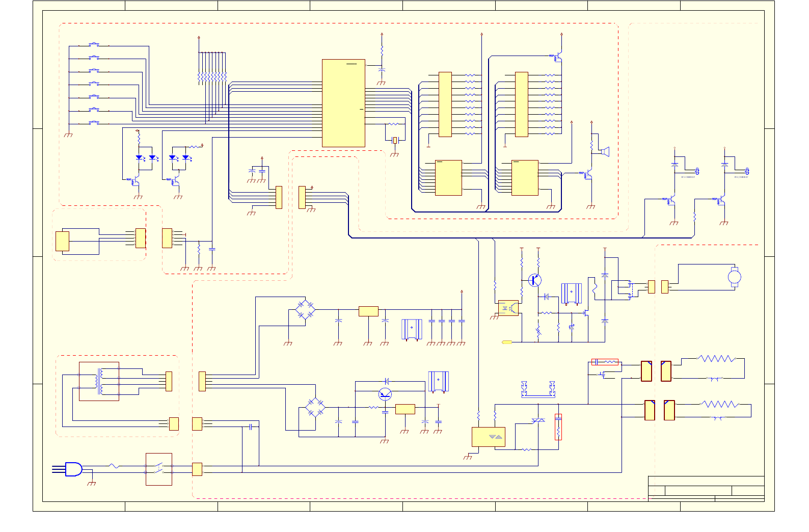Click the title block in bottom corner
The width and height of the screenshot is (809, 532).
point(706,489)
